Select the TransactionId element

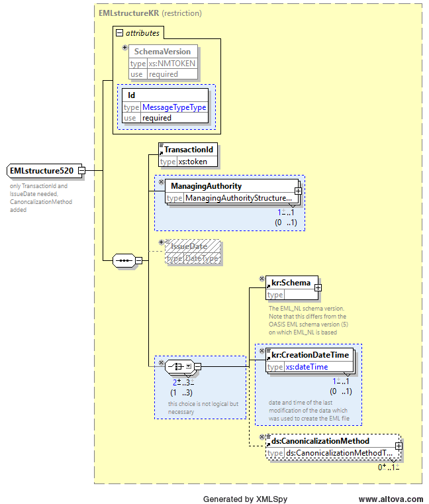coord(188,154)
